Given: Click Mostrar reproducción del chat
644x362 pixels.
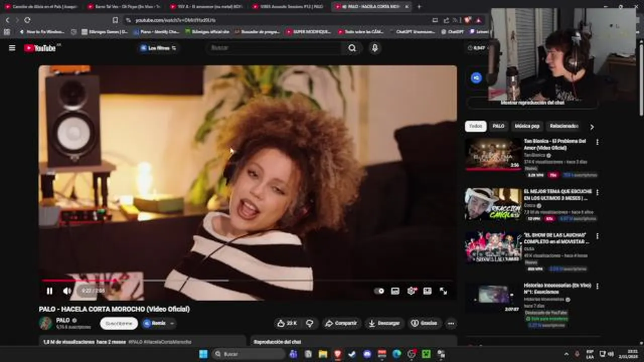Looking at the screenshot, I should point(532,103).
